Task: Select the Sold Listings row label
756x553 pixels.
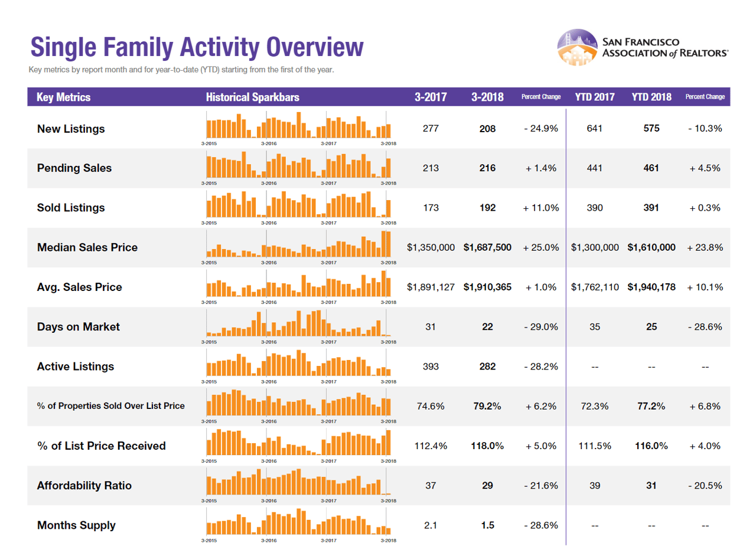Action: point(71,208)
